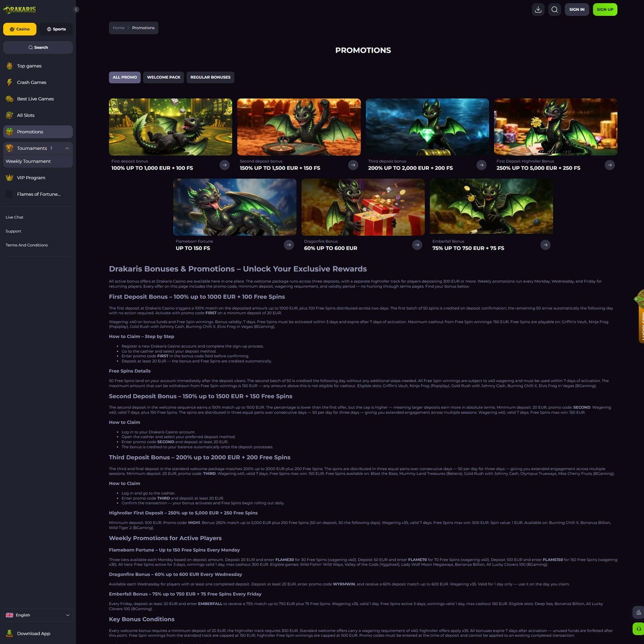Switch to Casino mode
This screenshot has height=644, width=644.
(20, 29)
